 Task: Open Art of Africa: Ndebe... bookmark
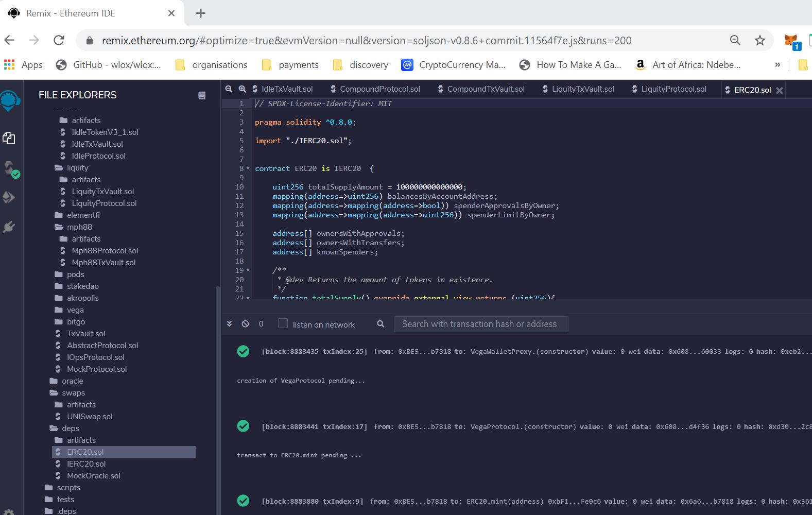tap(688, 65)
